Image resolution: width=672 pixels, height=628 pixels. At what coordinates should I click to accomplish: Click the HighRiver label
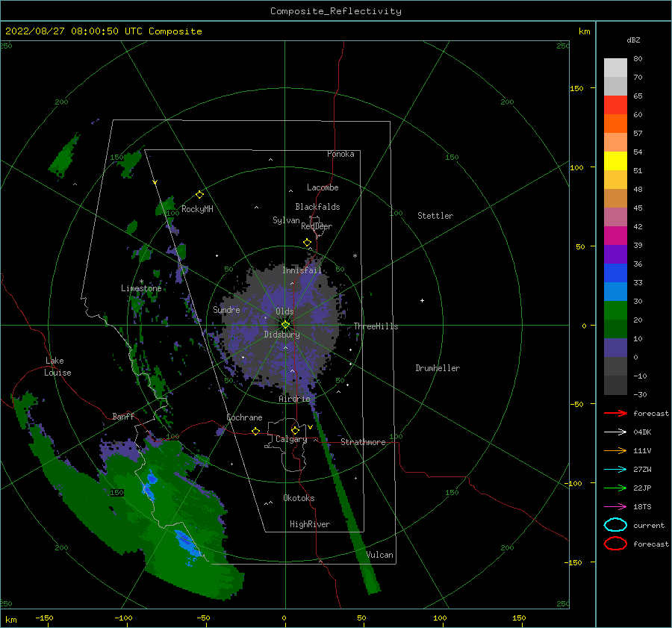309,524
